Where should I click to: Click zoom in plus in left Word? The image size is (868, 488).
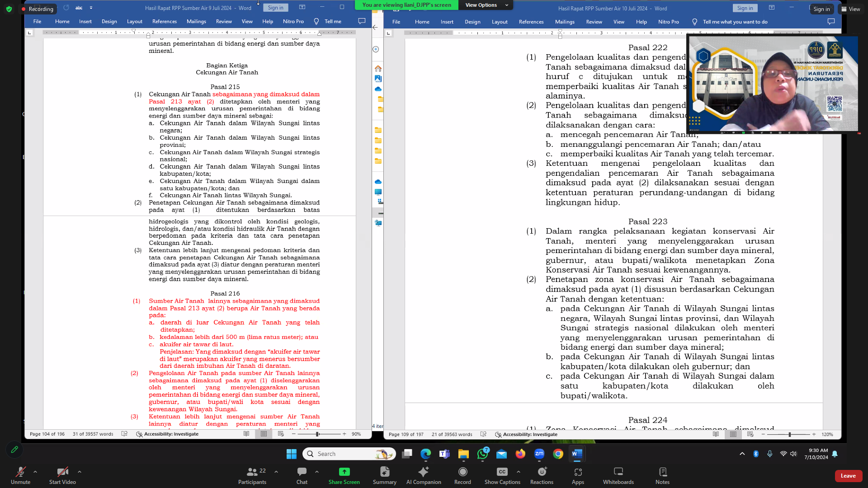344,434
